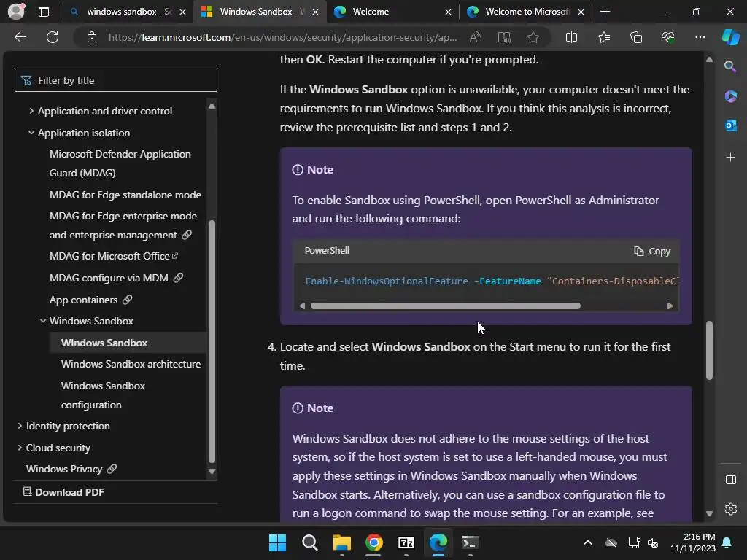
Task: Open taskbar search magnifier
Action: [x=309, y=542]
